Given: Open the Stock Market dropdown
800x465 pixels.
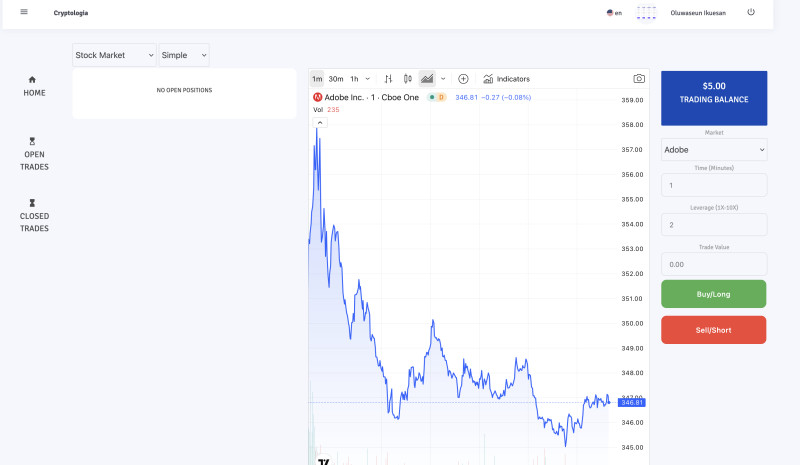Looking at the screenshot, I should pyautogui.click(x=114, y=55).
